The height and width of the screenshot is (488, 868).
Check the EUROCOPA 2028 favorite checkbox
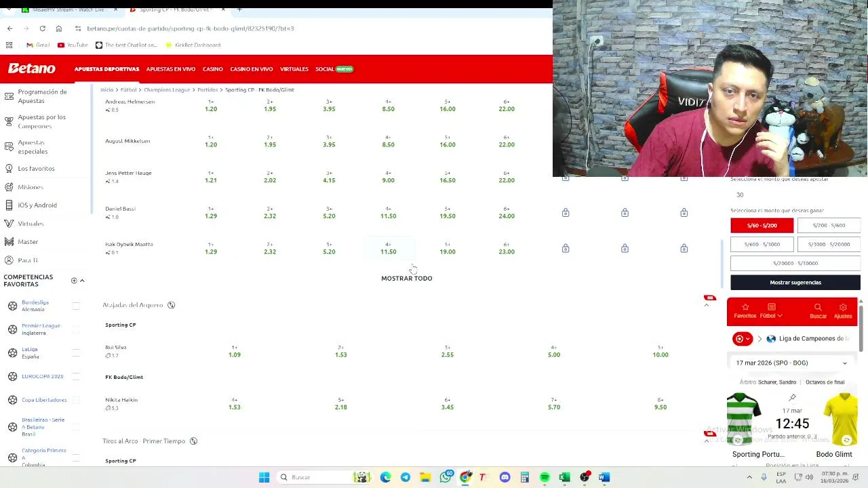tap(76, 376)
